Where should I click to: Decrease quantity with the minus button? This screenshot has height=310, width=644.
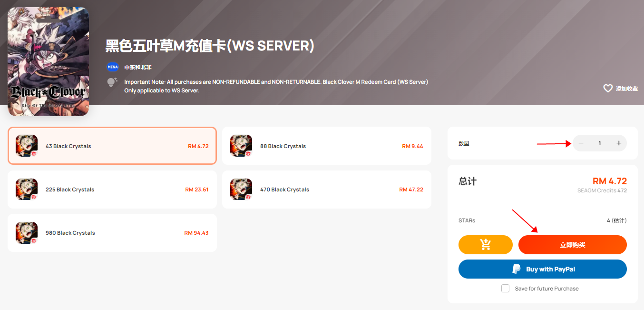[x=581, y=143]
